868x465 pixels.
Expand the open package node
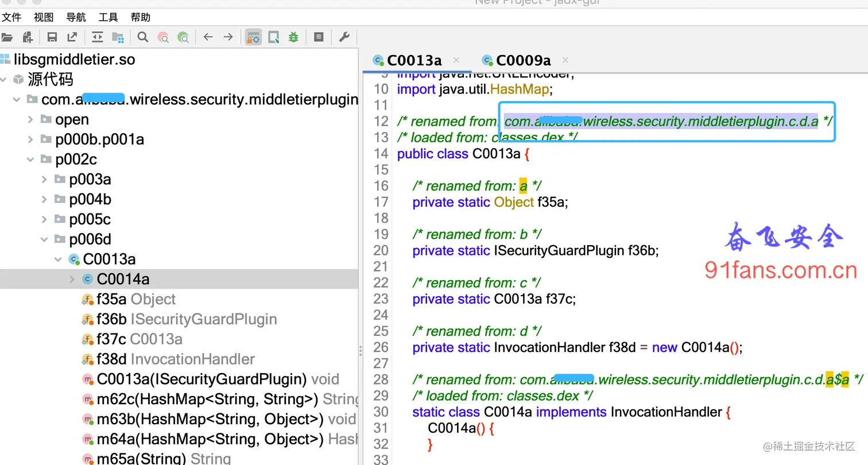[30, 119]
